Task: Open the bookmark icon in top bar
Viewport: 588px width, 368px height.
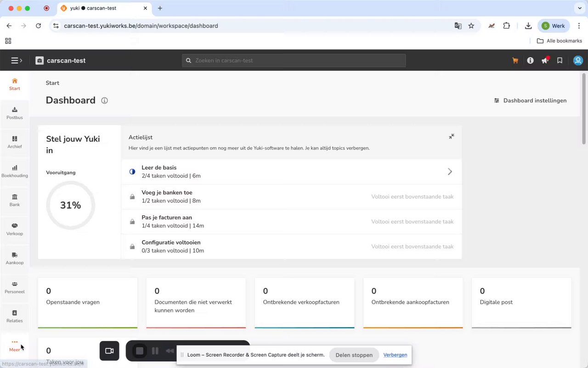Action: tap(560, 60)
